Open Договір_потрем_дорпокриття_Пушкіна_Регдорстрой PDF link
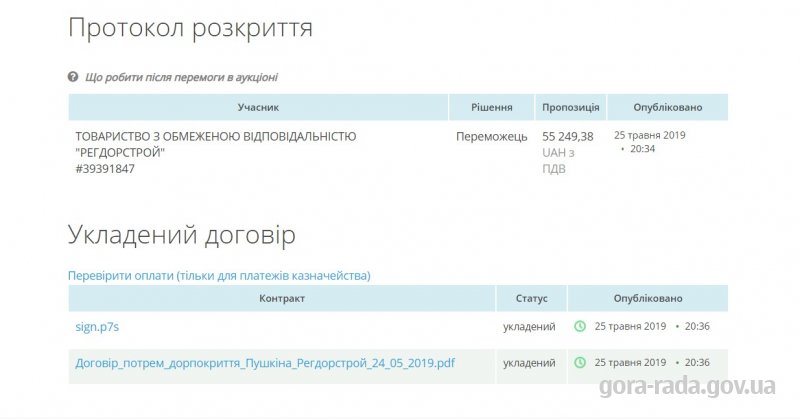Screen dimensions: 800x419 coord(265,363)
